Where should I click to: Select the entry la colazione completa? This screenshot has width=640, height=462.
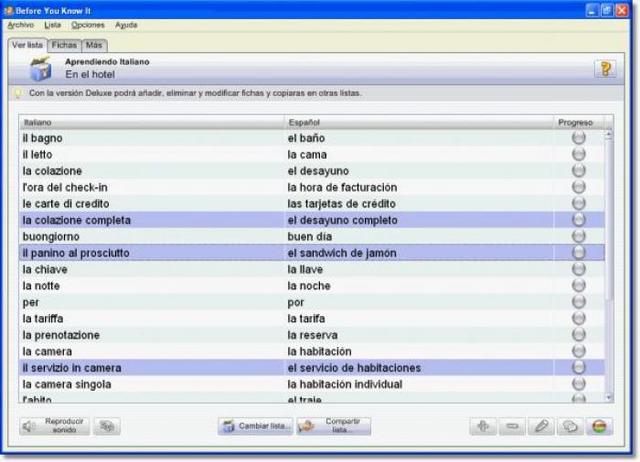(x=77, y=220)
